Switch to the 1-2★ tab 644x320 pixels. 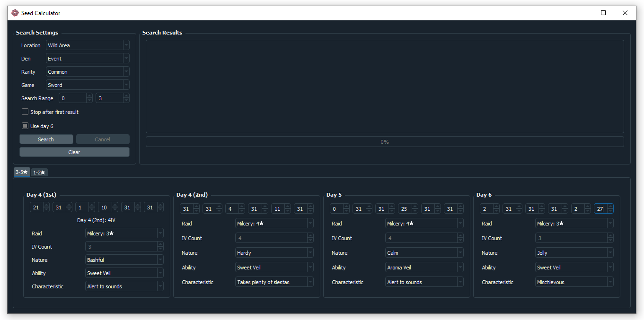(39, 173)
